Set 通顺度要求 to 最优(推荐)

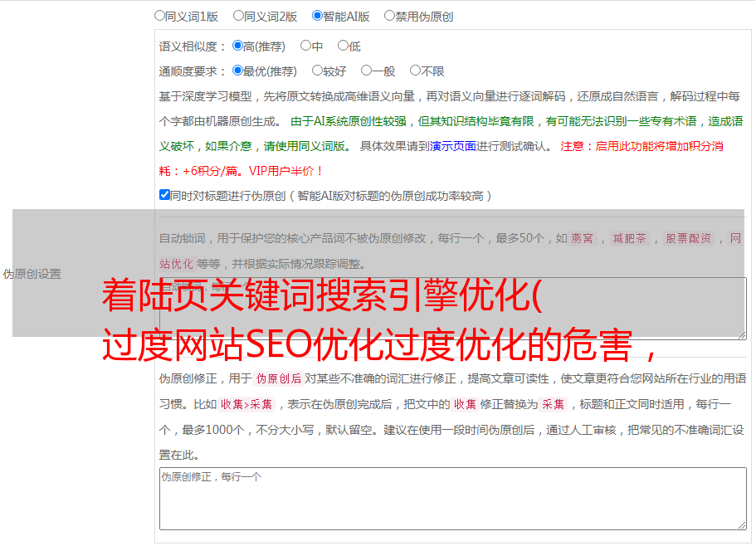(x=237, y=71)
